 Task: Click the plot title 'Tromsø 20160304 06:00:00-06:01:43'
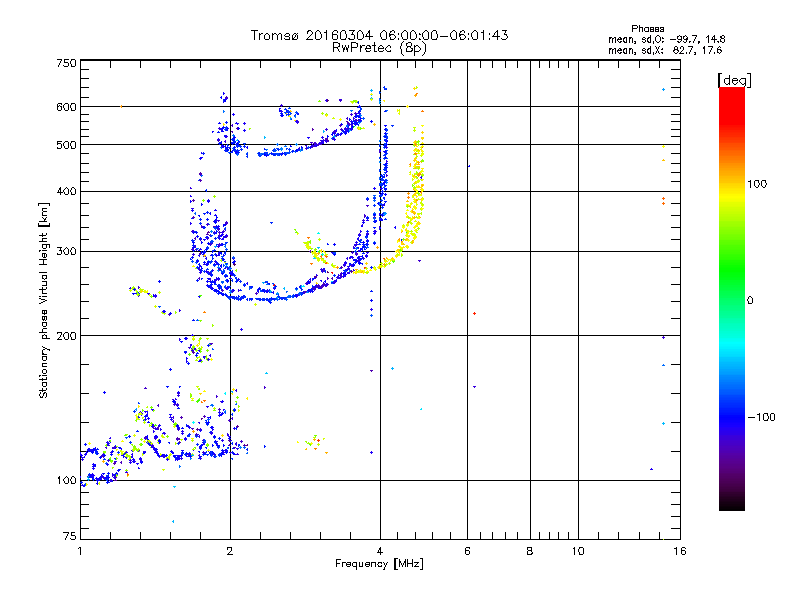click(379, 35)
